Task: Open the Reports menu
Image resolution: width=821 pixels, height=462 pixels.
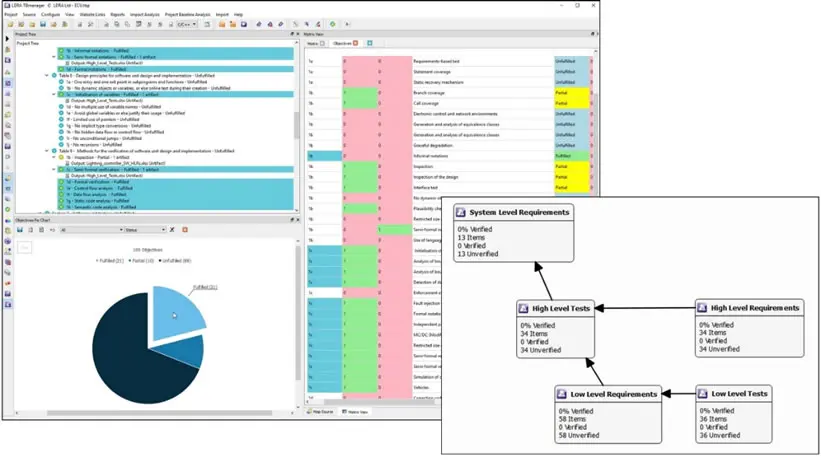Action: point(117,15)
